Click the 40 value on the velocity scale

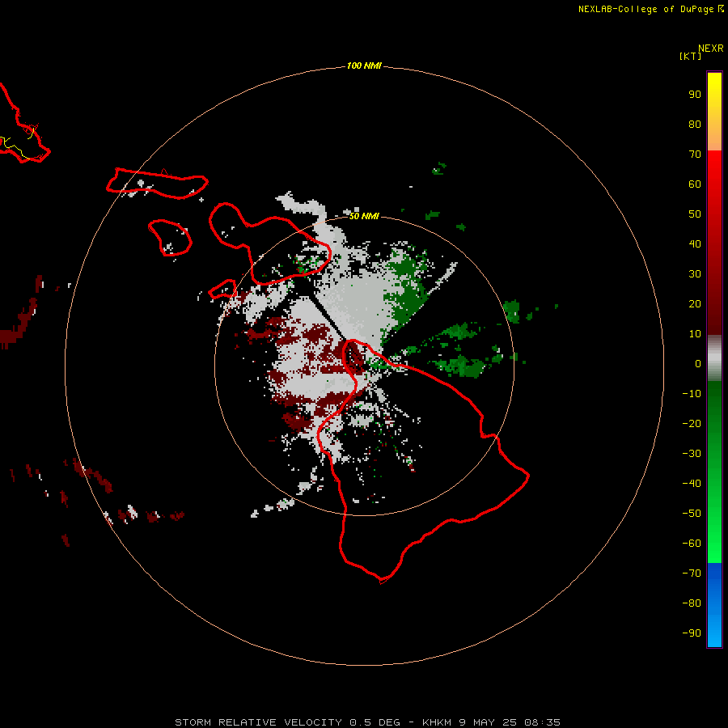[x=695, y=244]
